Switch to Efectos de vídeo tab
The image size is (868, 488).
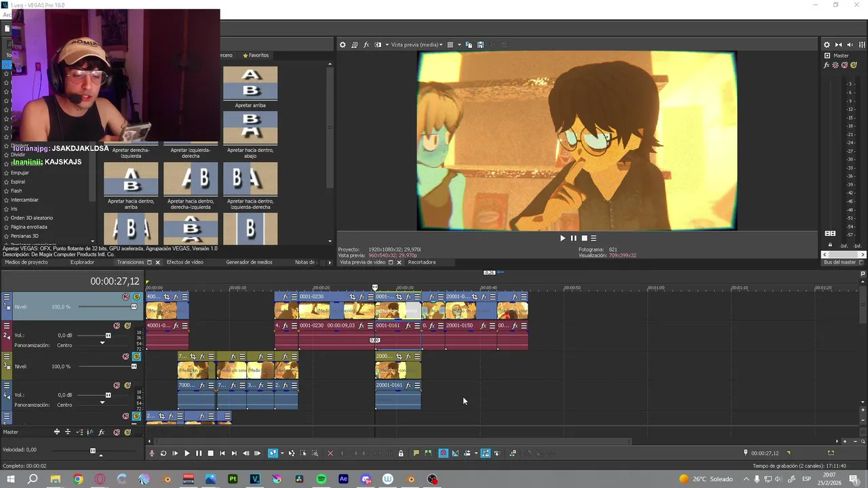(185, 262)
